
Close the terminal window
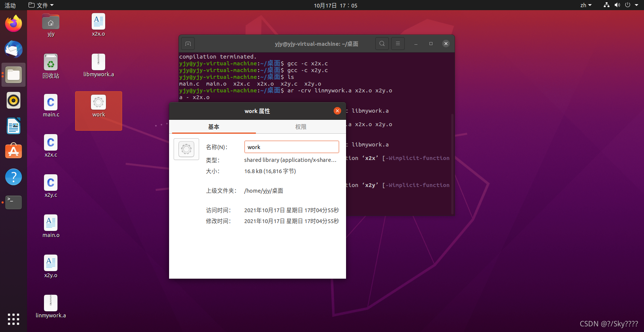click(446, 44)
